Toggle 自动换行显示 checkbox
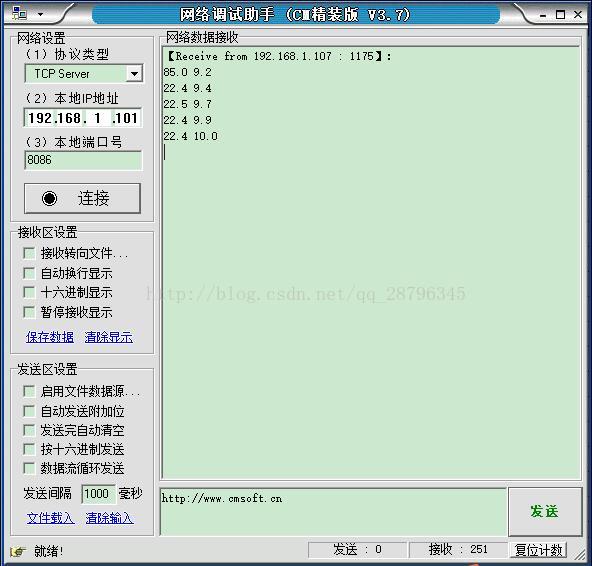This screenshot has height=566, width=592. [x=29, y=273]
